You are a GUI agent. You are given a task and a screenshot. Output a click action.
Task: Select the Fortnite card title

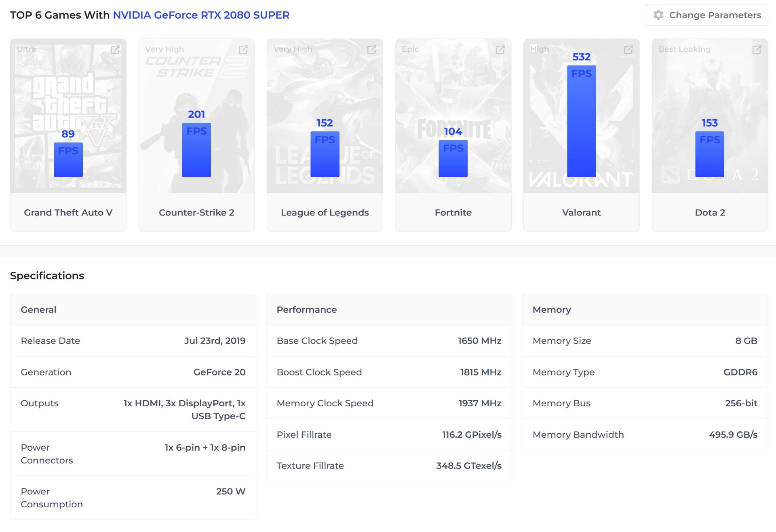453,213
